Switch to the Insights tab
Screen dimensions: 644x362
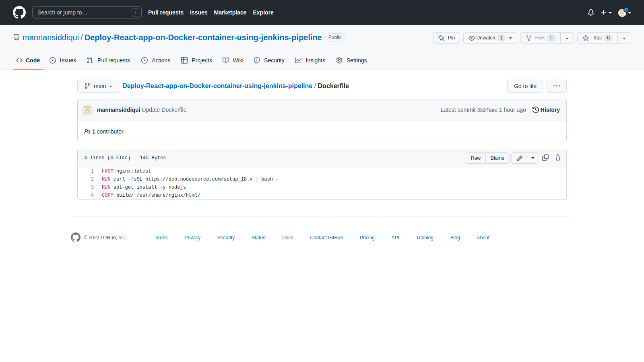pyautogui.click(x=310, y=60)
